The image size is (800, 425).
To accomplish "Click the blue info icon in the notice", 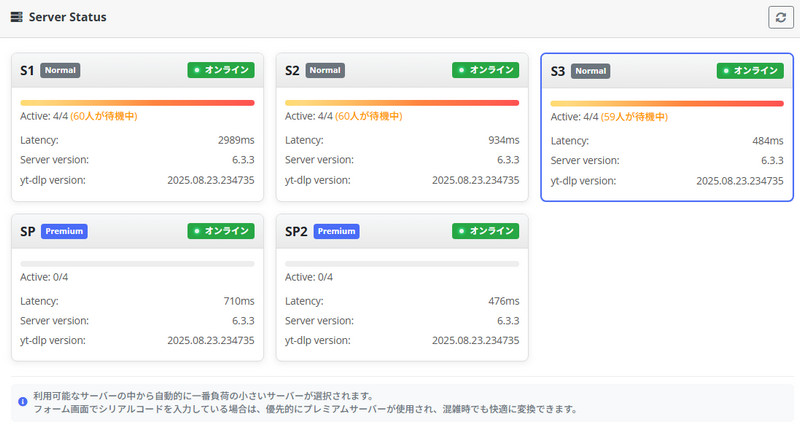I will pyautogui.click(x=22, y=402).
